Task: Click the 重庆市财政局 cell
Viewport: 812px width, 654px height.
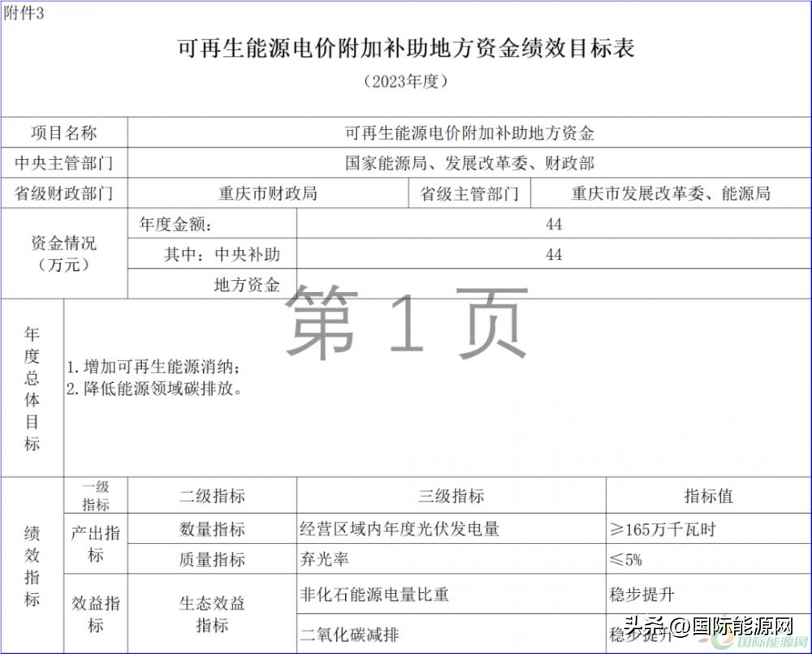Action: click(268, 192)
